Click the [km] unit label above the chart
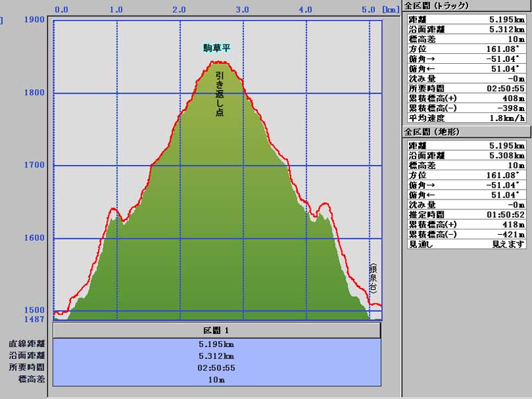The width and height of the screenshot is (532, 399). coord(390,10)
